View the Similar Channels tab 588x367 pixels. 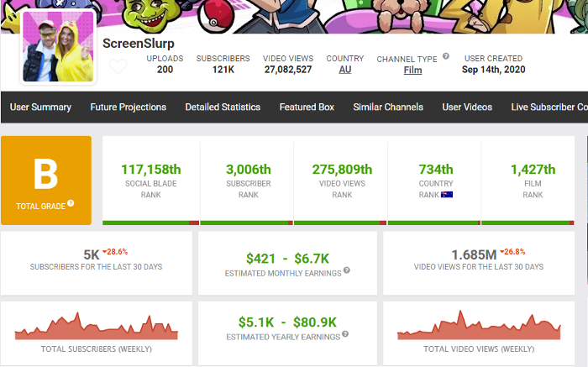pyautogui.click(x=388, y=107)
